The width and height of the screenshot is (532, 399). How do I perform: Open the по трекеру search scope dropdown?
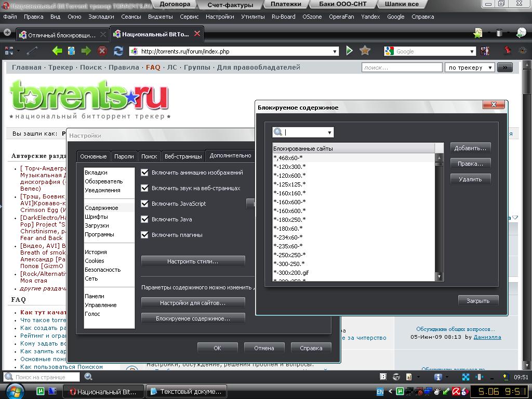[x=470, y=68]
